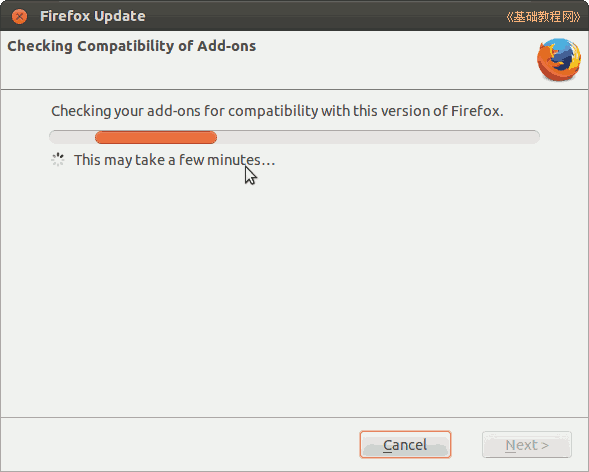Click blank footer area left of Cancel
589x472 pixels.
click(x=180, y=445)
